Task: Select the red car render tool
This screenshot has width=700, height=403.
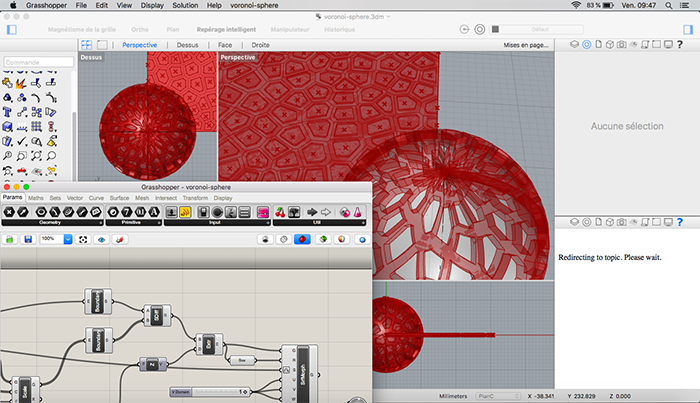Action: pyautogui.click(x=21, y=170)
